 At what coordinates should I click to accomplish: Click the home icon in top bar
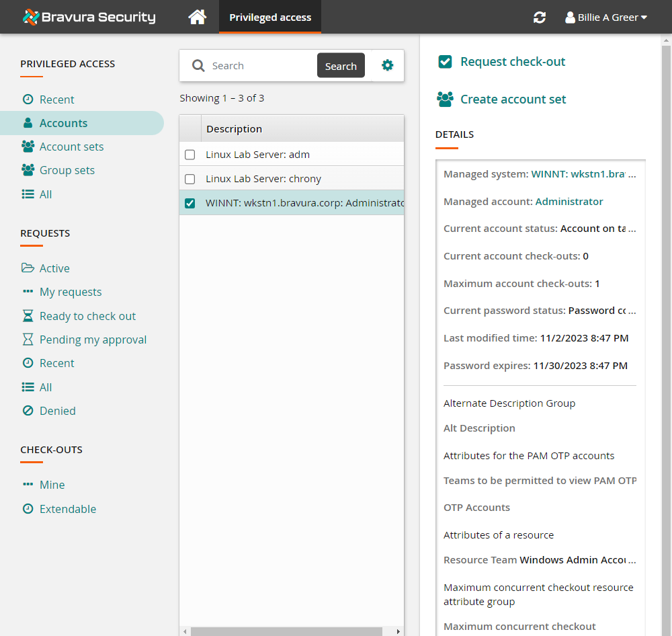(197, 17)
